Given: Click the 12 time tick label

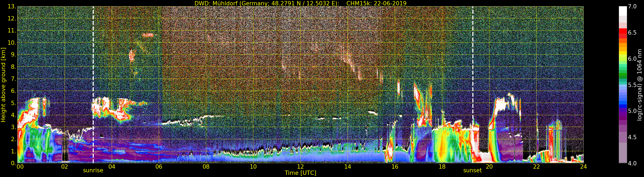Looking at the screenshot, I should pyautogui.click(x=300, y=167).
